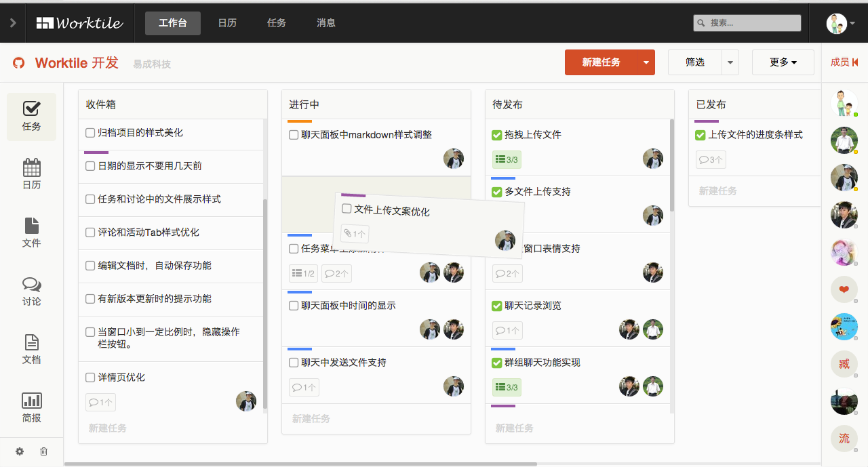
Task: Switch to 消息 in top navigation
Action: (x=326, y=23)
